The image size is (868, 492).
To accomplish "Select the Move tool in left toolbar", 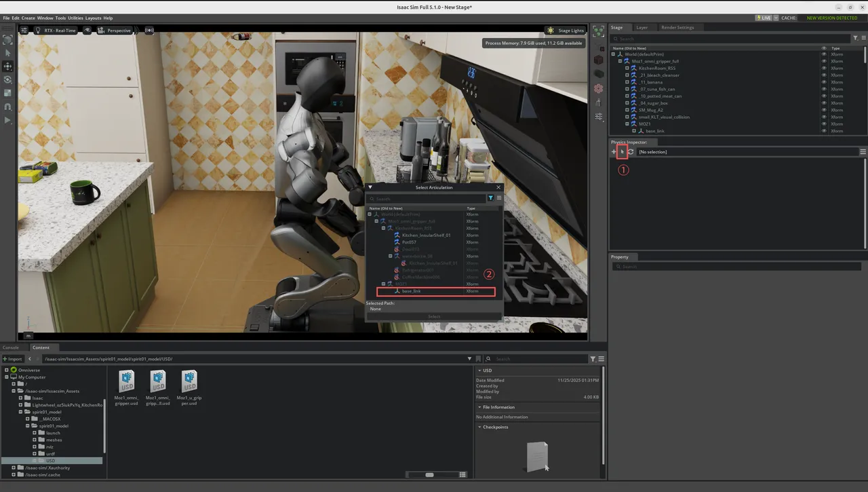I will point(7,66).
